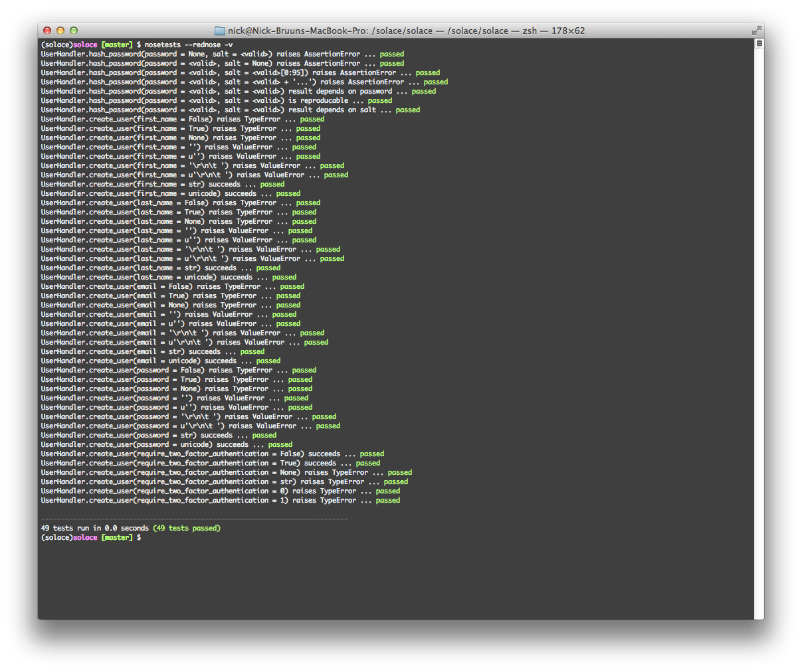The image size is (802, 672).
Task: Click the folder proxy icon in title bar
Action: coord(220,31)
